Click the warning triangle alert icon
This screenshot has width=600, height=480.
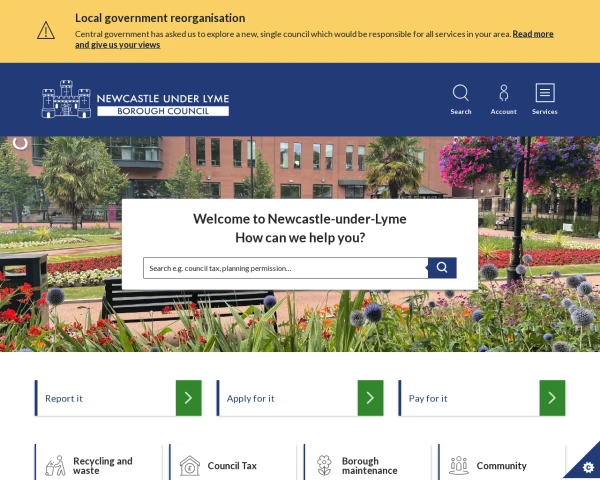coord(46,30)
